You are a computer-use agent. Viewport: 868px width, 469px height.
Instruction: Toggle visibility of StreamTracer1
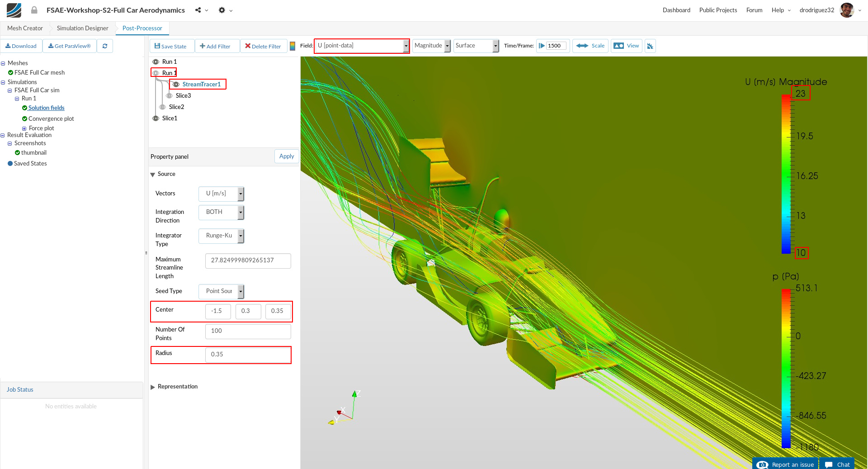(176, 85)
